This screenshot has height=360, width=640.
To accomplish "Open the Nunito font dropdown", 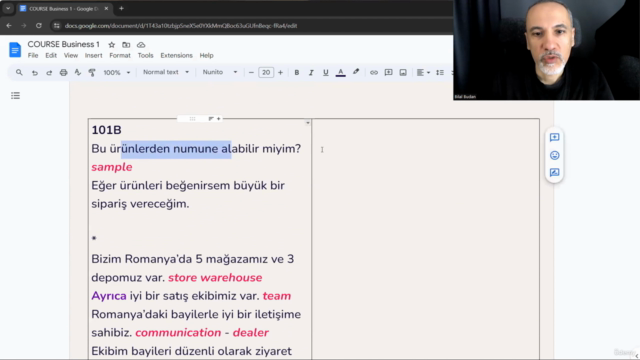I will pyautogui.click(x=220, y=72).
